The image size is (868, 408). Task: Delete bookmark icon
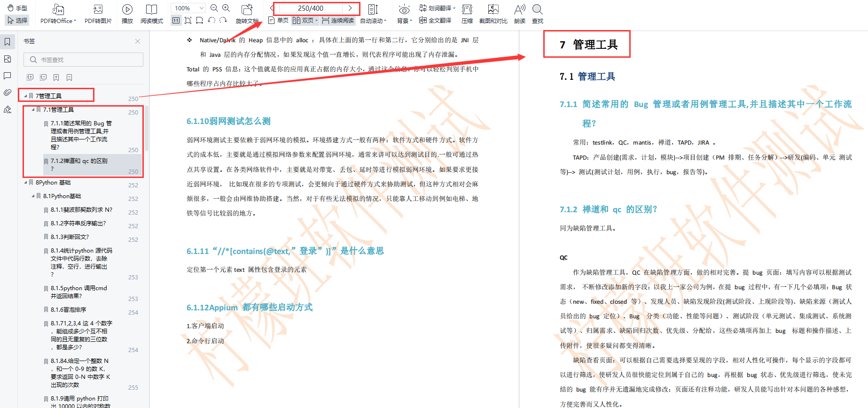click(70, 77)
